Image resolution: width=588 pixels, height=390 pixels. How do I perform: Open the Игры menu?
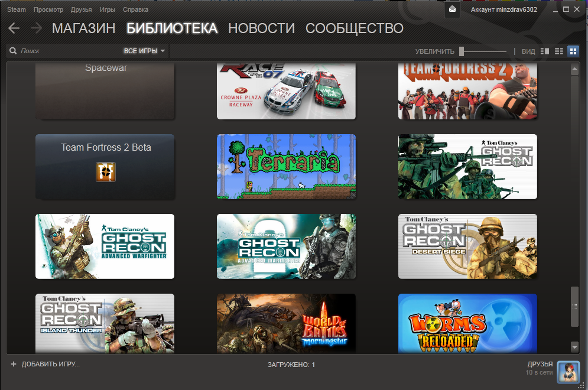tap(107, 9)
